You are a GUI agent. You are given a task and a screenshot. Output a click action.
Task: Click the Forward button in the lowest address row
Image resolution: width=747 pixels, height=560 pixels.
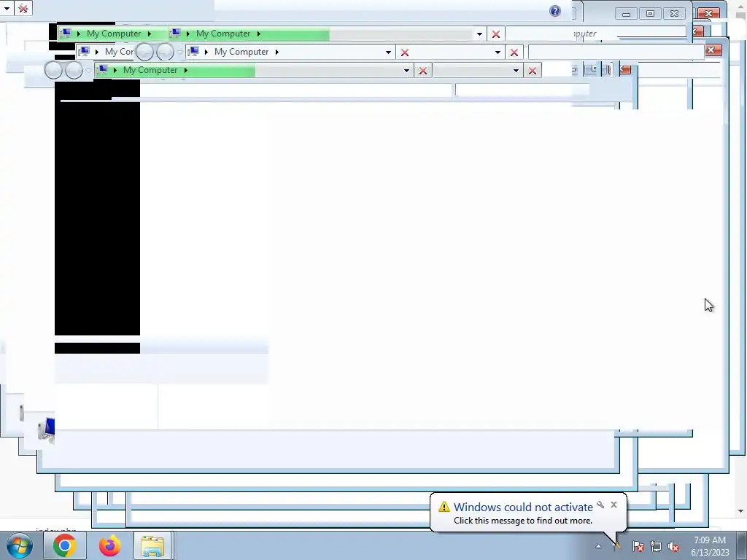click(74, 70)
